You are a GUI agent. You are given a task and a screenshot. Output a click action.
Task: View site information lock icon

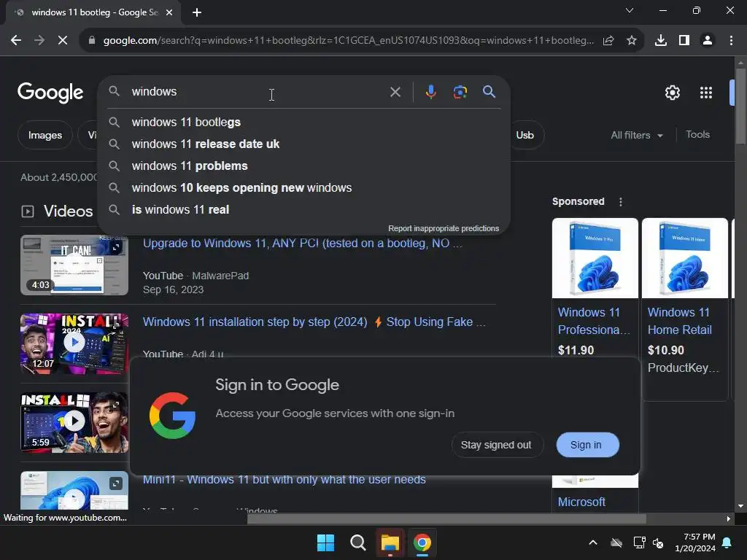point(92,41)
